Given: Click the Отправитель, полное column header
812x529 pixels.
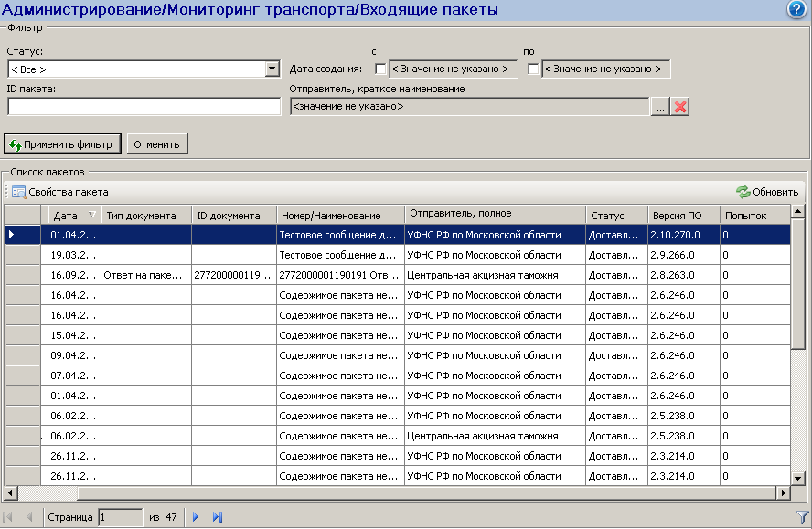Looking at the screenshot, I should click(x=495, y=216).
